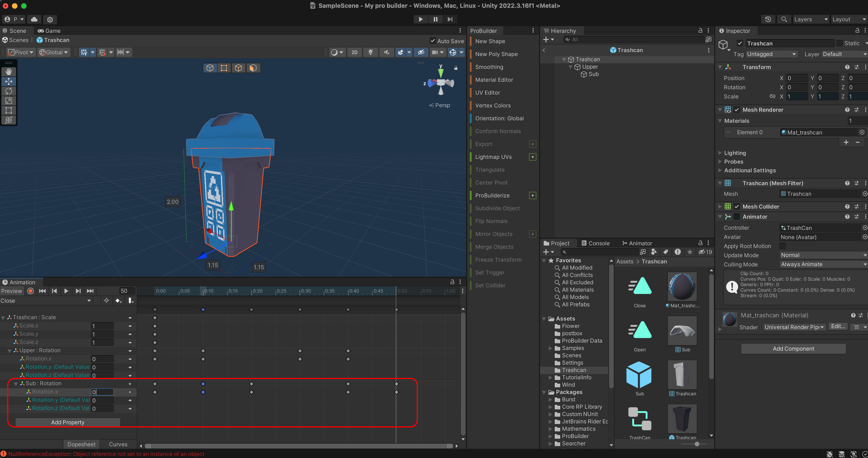
Task: Toggle the Static checkbox in Inspector
Action: 840,43
